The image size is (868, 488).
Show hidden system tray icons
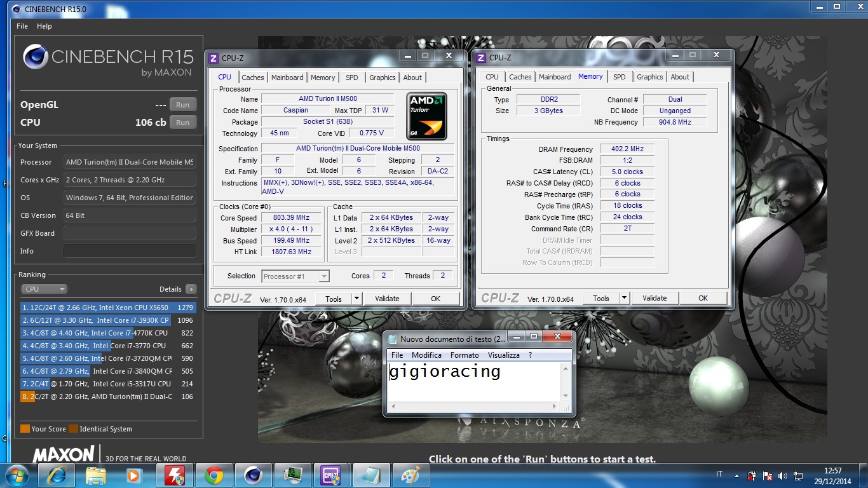click(737, 475)
